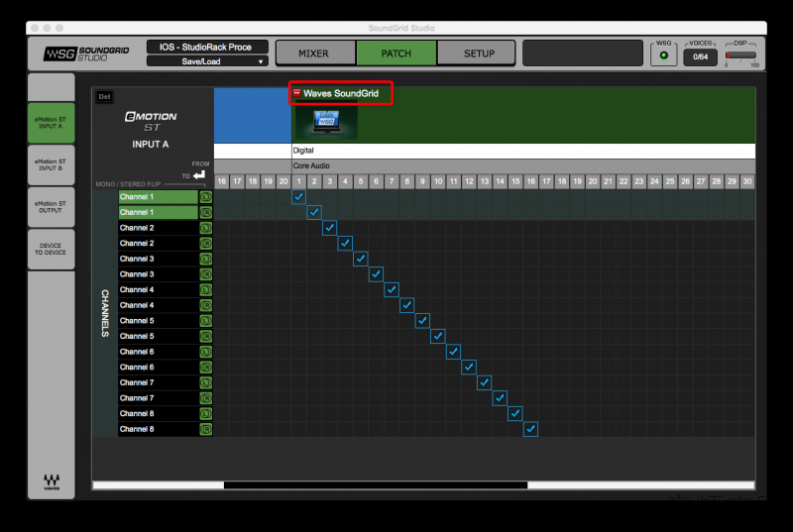Uncheck the first Channel 4 row's patch to input 7

[x=392, y=290]
